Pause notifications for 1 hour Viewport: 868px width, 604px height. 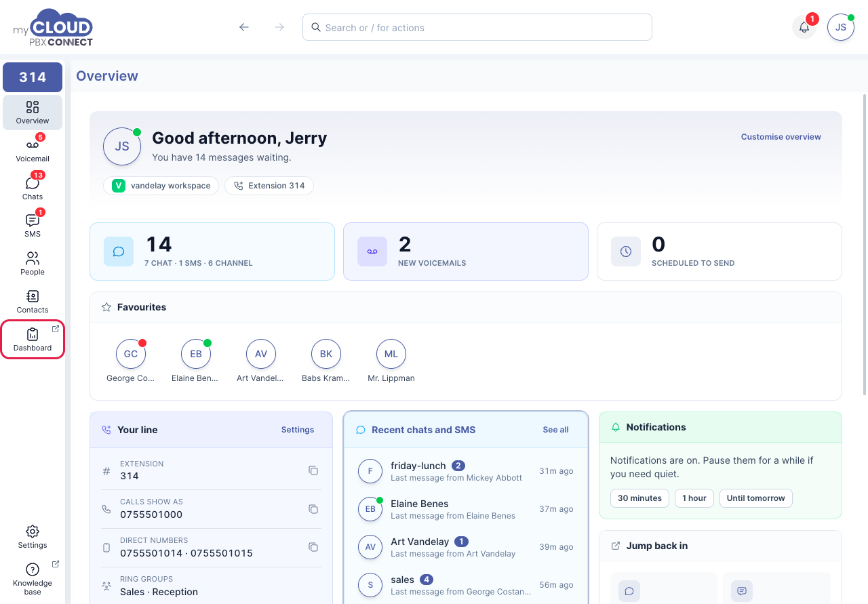(x=694, y=498)
